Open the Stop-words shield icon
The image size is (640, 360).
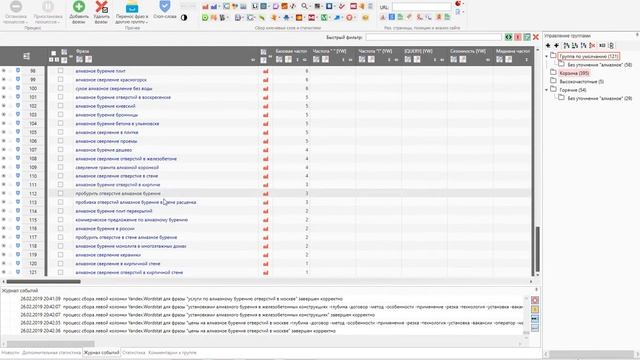click(x=165, y=6)
